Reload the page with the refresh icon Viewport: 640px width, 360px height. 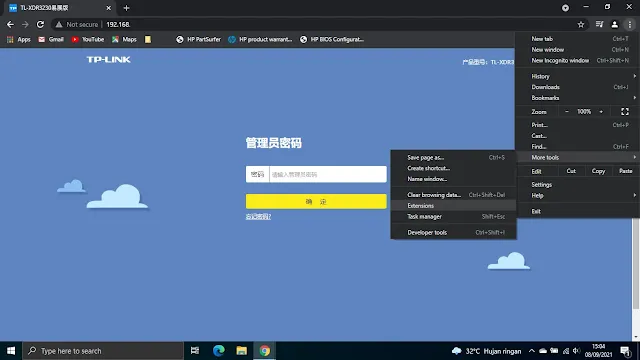[40, 24]
